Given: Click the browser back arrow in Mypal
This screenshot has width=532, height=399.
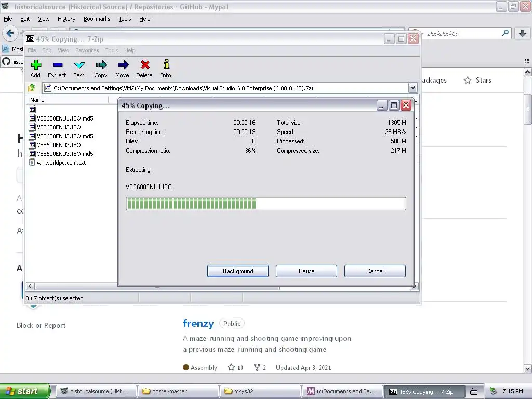Looking at the screenshot, I should (10, 33).
